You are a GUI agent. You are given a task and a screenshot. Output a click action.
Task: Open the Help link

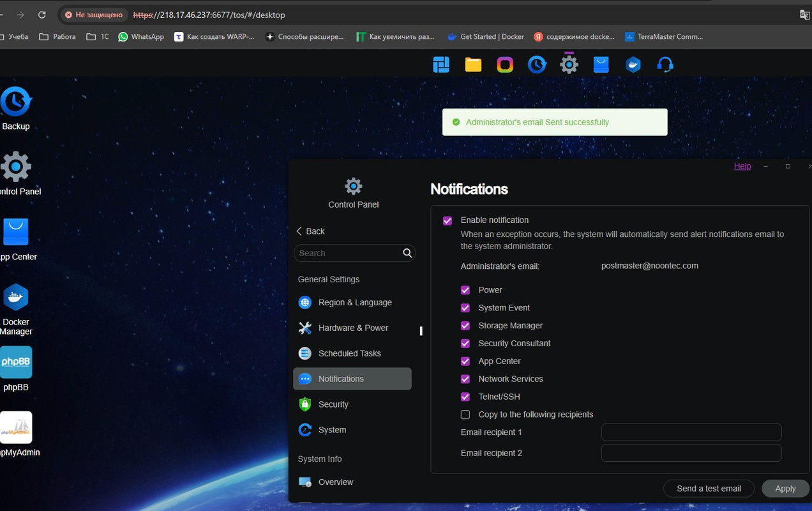(x=742, y=166)
